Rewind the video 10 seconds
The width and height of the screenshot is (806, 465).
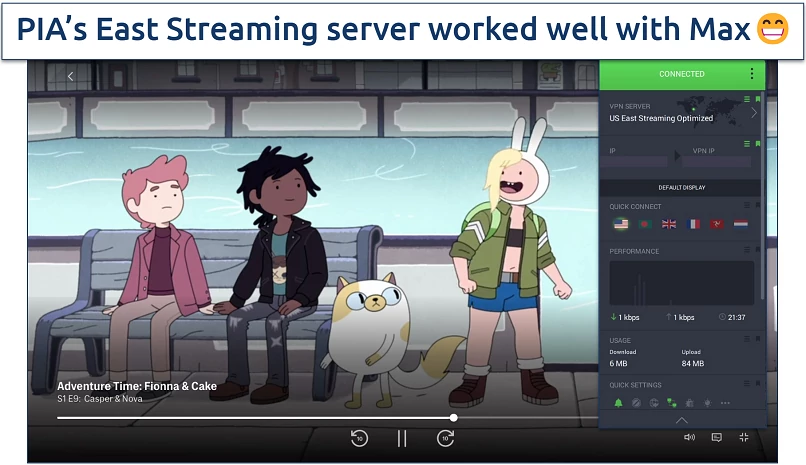tap(359, 438)
